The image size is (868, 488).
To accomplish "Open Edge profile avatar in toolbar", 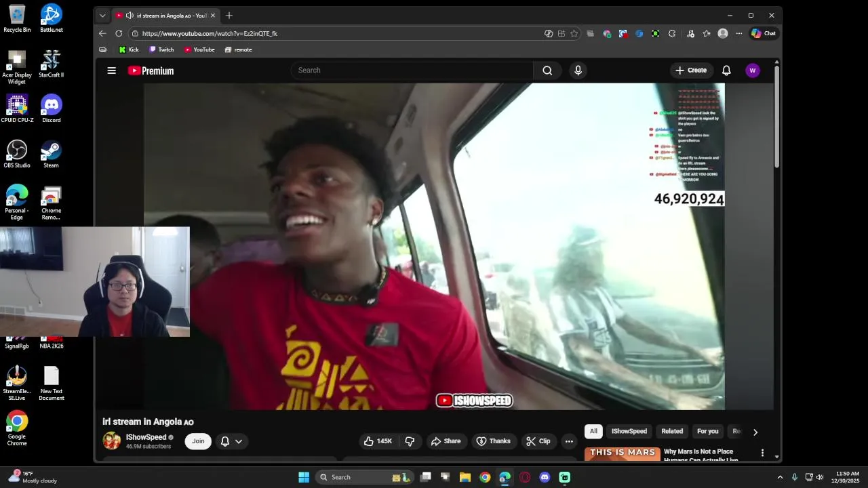I will (723, 33).
